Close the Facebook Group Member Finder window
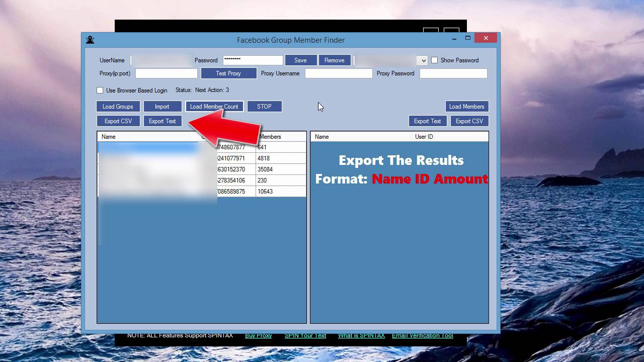Screen dimensions: 644x362 tap(486, 38)
